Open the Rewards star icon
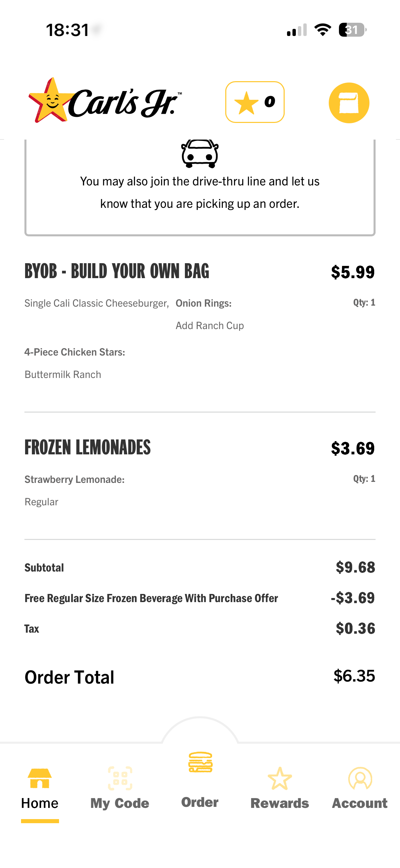The width and height of the screenshot is (400, 868). pos(280,778)
